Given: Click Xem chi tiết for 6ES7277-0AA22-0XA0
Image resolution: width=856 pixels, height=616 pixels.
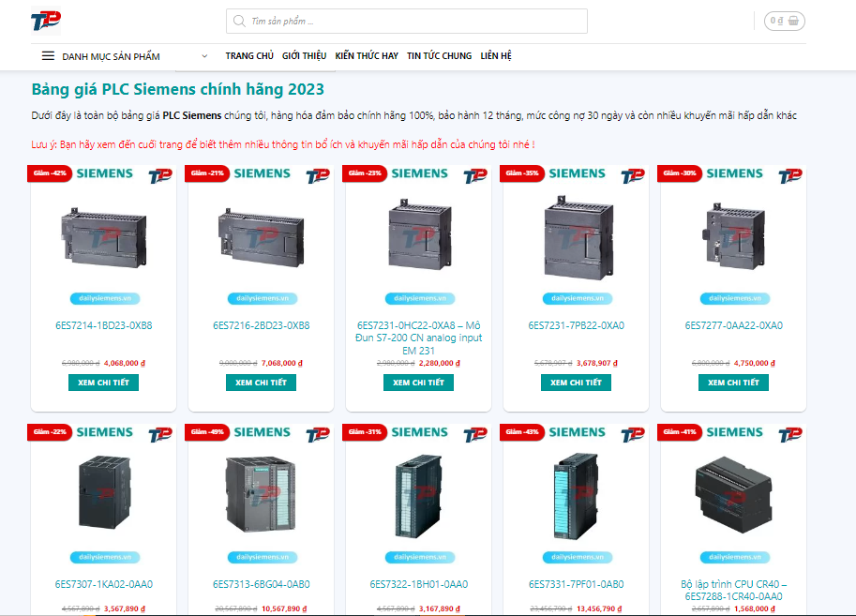Looking at the screenshot, I should click(734, 383).
